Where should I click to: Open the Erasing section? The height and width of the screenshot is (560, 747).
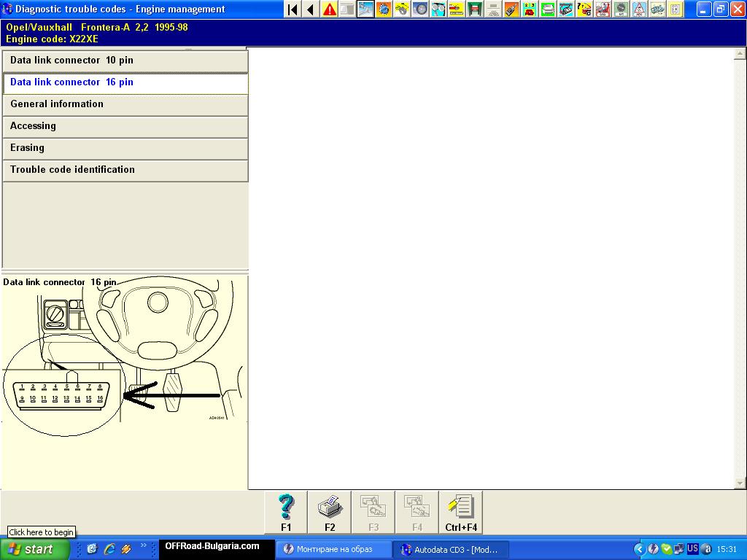[x=125, y=149]
